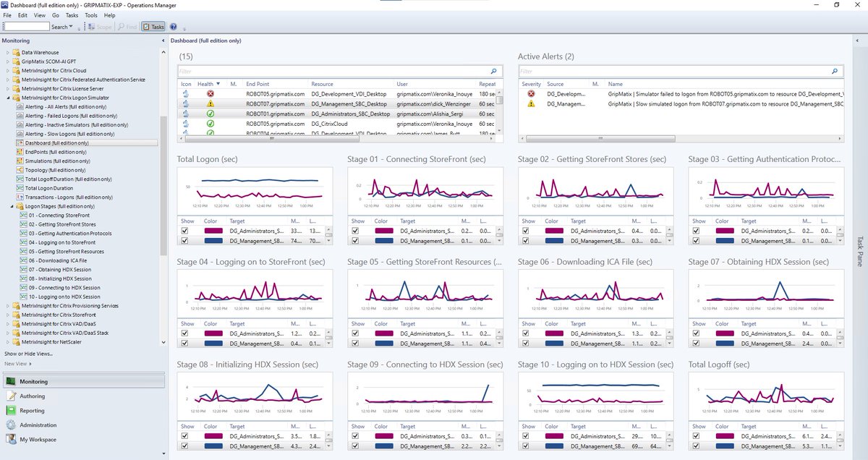The image size is (868, 460).
Task: Click the Reporting pane icon
Action: pyautogui.click(x=12, y=411)
